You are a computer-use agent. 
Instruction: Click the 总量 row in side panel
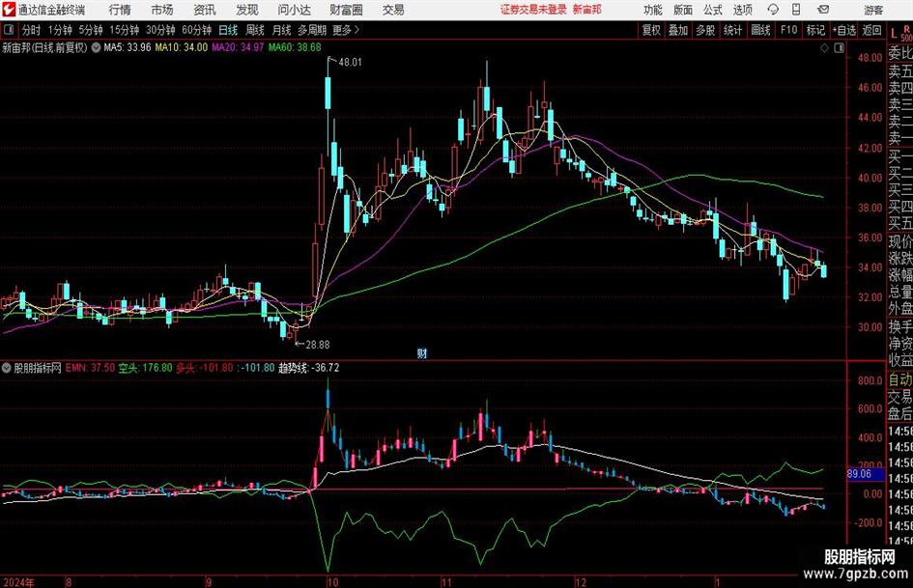tap(900, 293)
